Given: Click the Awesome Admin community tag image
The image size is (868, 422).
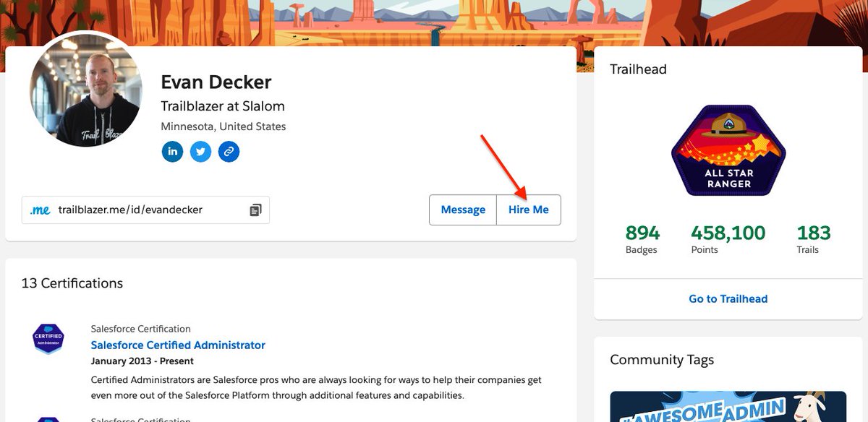Looking at the screenshot, I should [728, 406].
